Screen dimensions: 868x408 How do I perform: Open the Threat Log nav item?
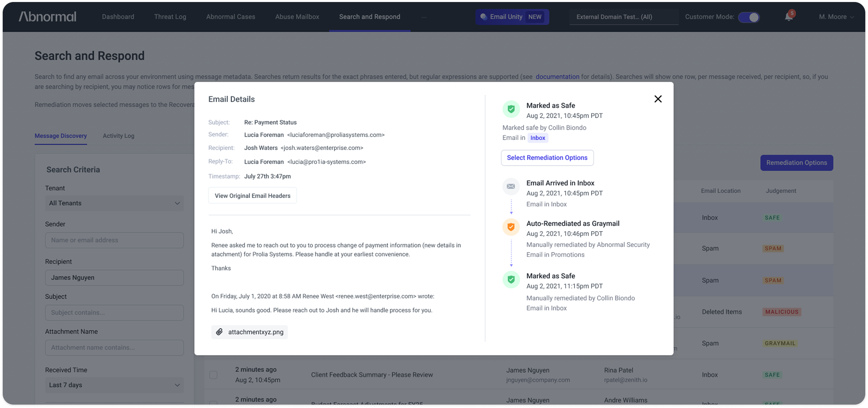pyautogui.click(x=170, y=17)
